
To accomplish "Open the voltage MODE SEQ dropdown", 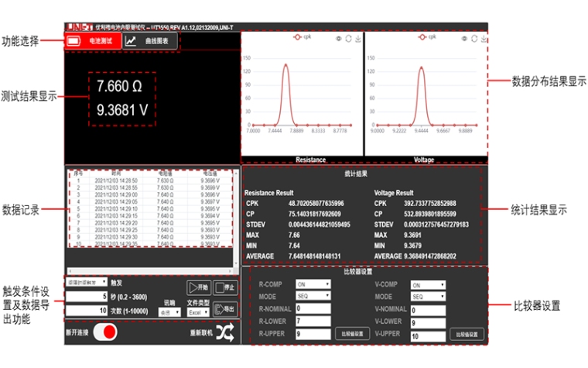I will click(x=429, y=297).
